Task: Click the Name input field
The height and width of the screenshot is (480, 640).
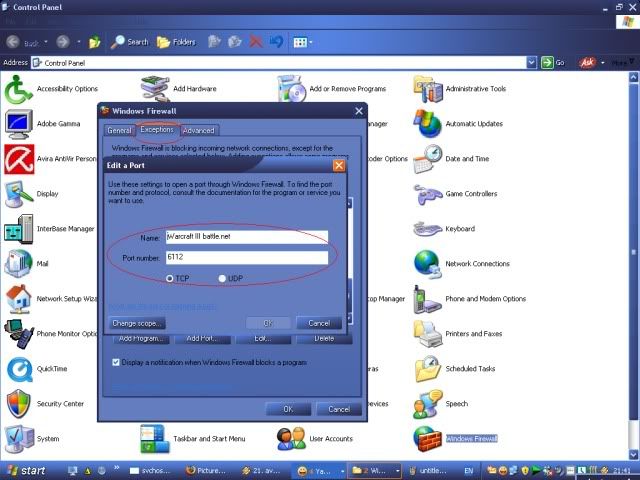Action: [x=247, y=237]
